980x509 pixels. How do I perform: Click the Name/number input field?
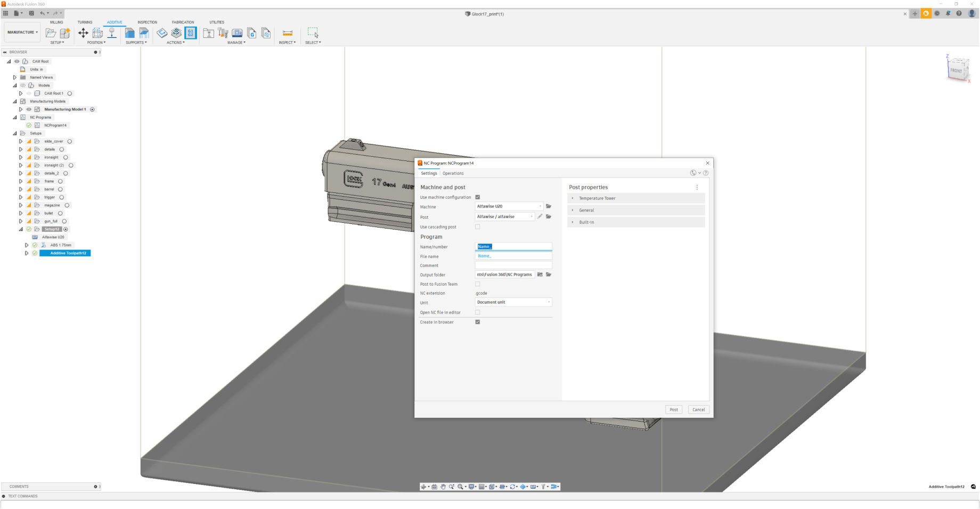pyautogui.click(x=513, y=246)
